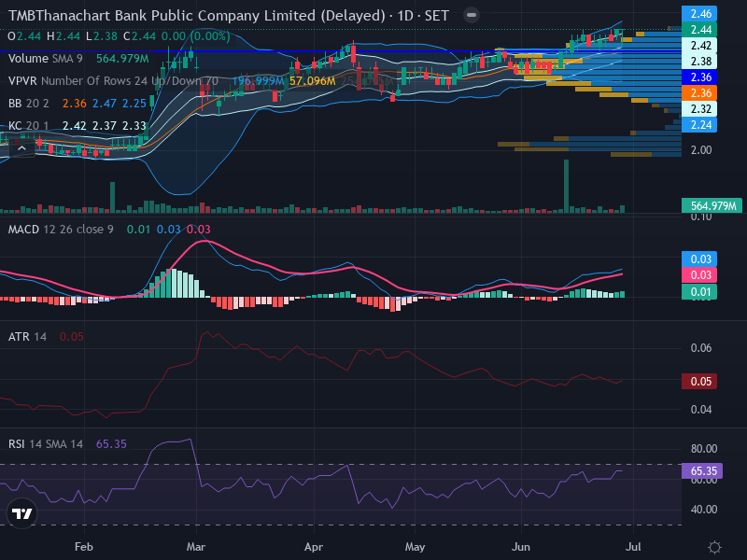Click the gray pill icon beside the symbol title
The image size is (747, 560).
click(472, 15)
